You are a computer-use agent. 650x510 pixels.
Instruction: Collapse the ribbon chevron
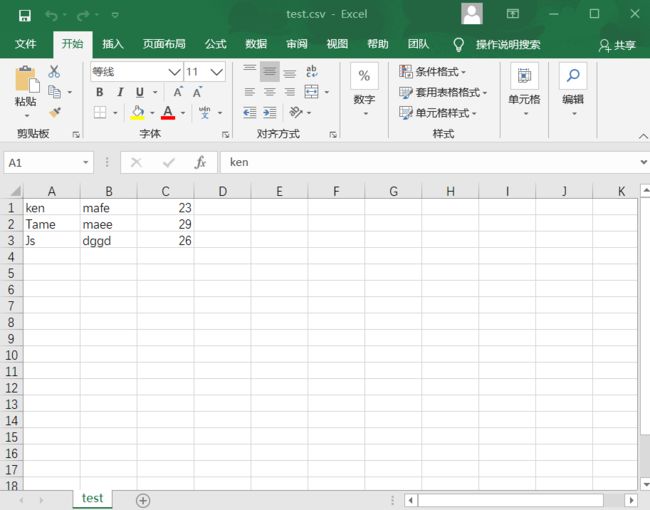[x=643, y=136]
